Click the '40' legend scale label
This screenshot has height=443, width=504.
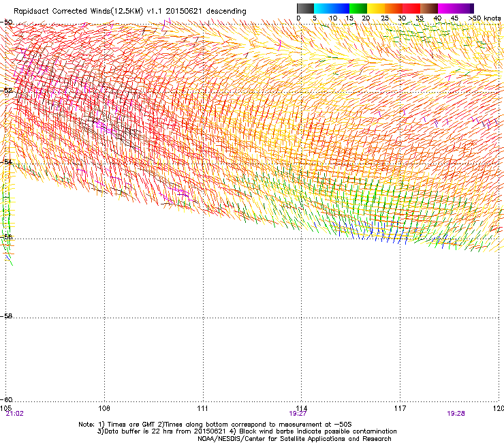[x=437, y=18]
